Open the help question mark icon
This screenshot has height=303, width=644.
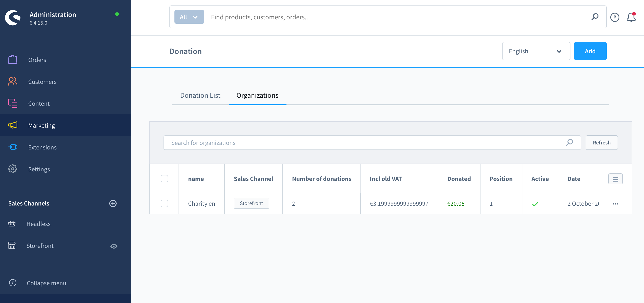click(615, 17)
